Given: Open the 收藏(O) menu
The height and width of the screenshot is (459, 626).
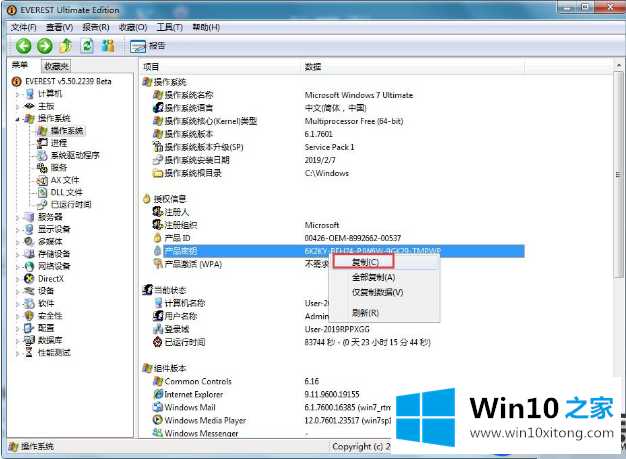Looking at the screenshot, I should (x=133, y=27).
